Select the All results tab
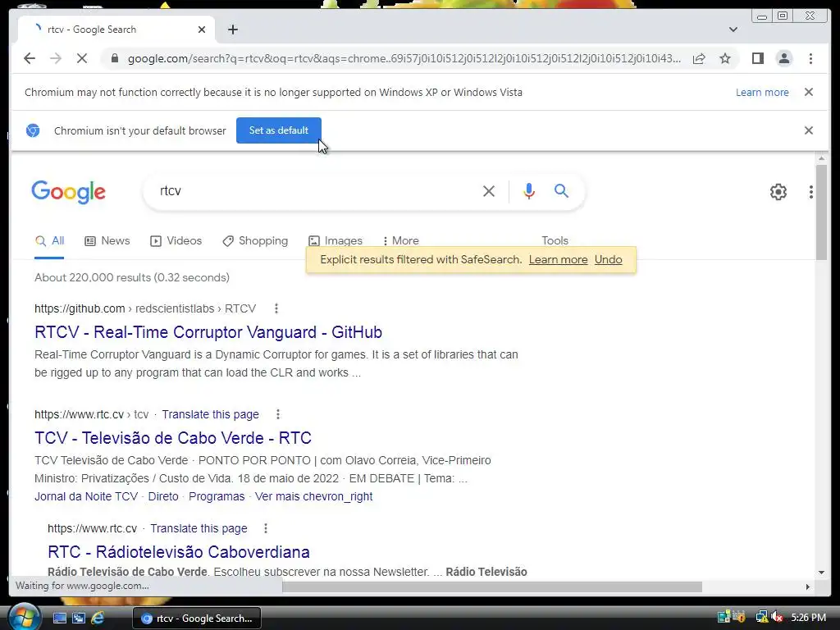This screenshot has height=630, width=840. click(49, 241)
